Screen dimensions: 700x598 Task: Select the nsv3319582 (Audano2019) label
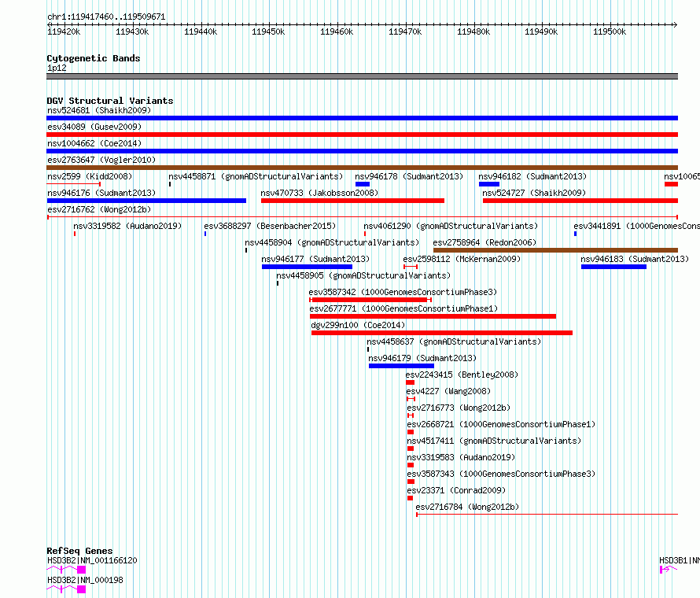click(127, 226)
